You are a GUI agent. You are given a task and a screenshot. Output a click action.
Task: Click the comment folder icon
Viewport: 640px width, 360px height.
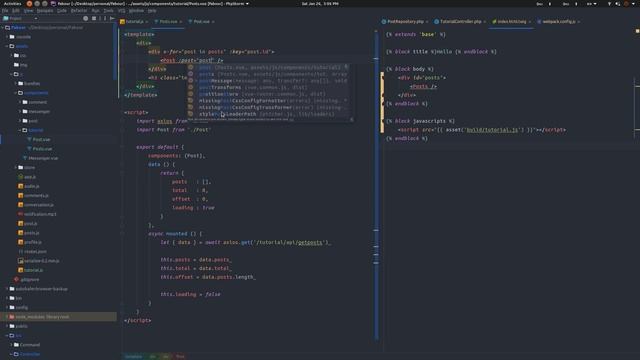pos(25,102)
